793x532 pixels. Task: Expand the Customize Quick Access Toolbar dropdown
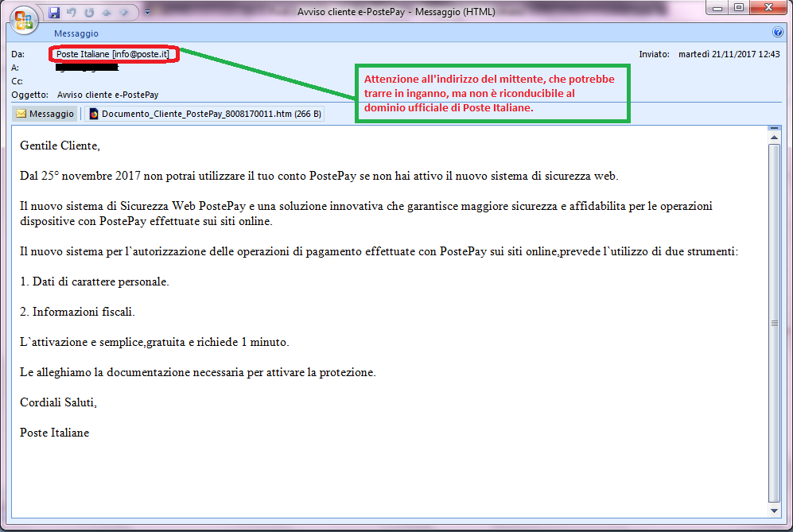pyautogui.click(x=147, y=12)
